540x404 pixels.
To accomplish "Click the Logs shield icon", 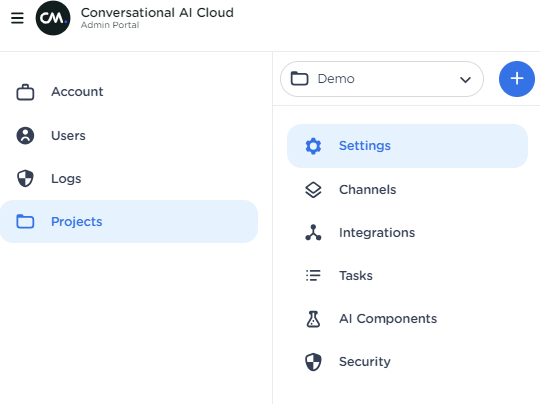I will click(25, 178).
